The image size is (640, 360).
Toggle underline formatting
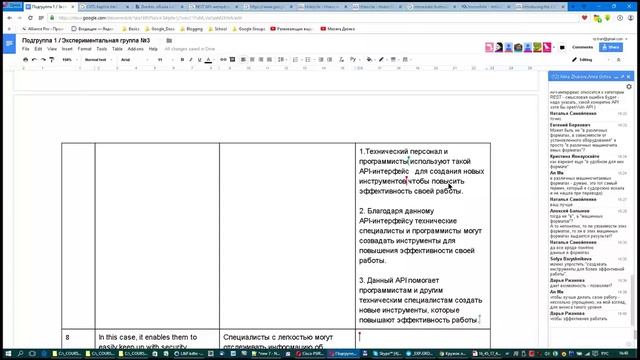tap(199, 60)
